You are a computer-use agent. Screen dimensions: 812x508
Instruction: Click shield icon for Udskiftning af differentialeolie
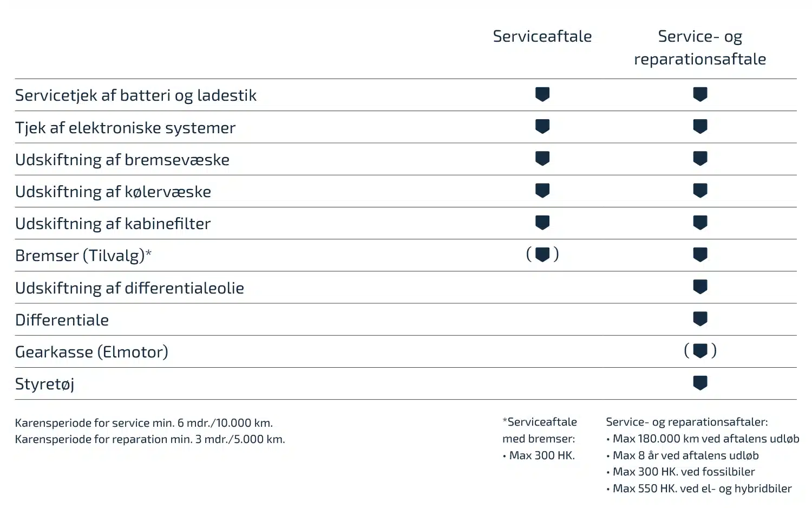(700, 286)
